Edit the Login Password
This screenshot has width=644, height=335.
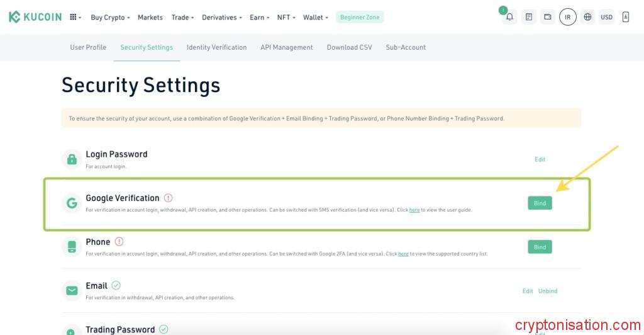tap(540, 159)
